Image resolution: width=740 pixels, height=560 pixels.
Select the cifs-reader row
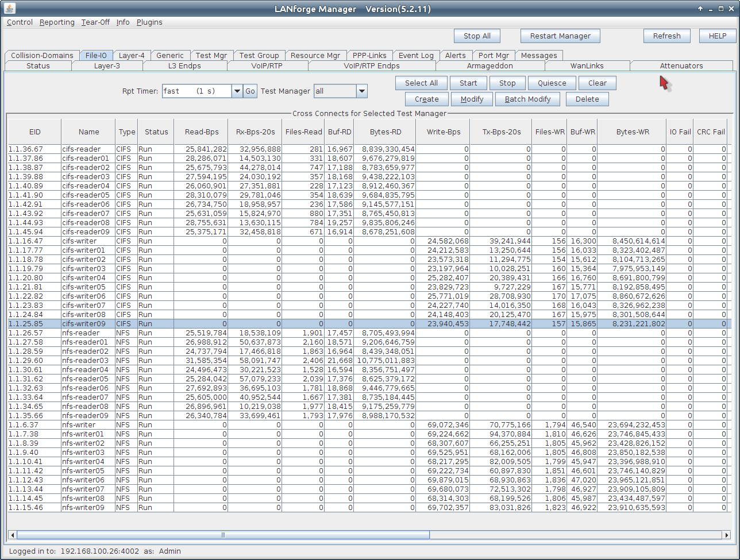[x=368, y=149]
